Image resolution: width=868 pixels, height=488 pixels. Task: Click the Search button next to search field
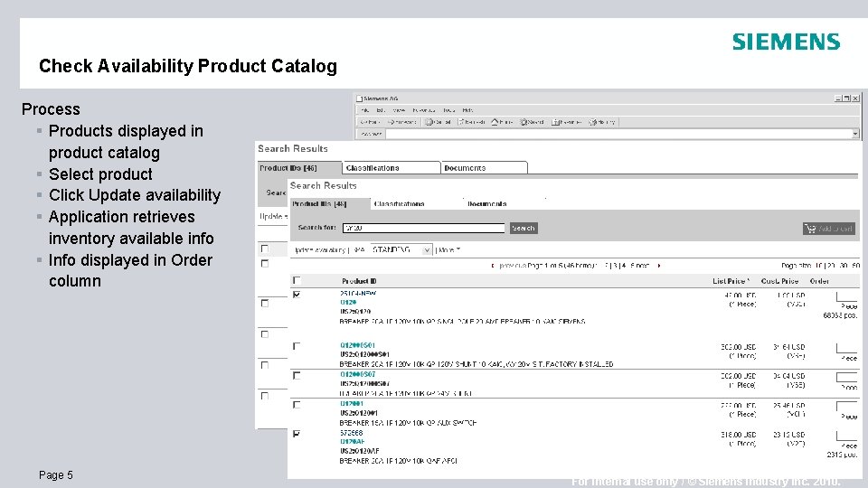524,228
